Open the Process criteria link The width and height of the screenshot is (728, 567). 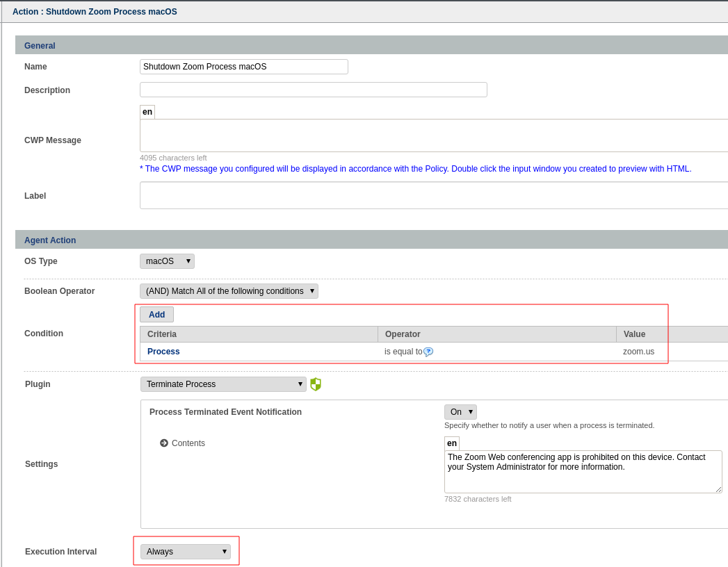tap(163, 352)
